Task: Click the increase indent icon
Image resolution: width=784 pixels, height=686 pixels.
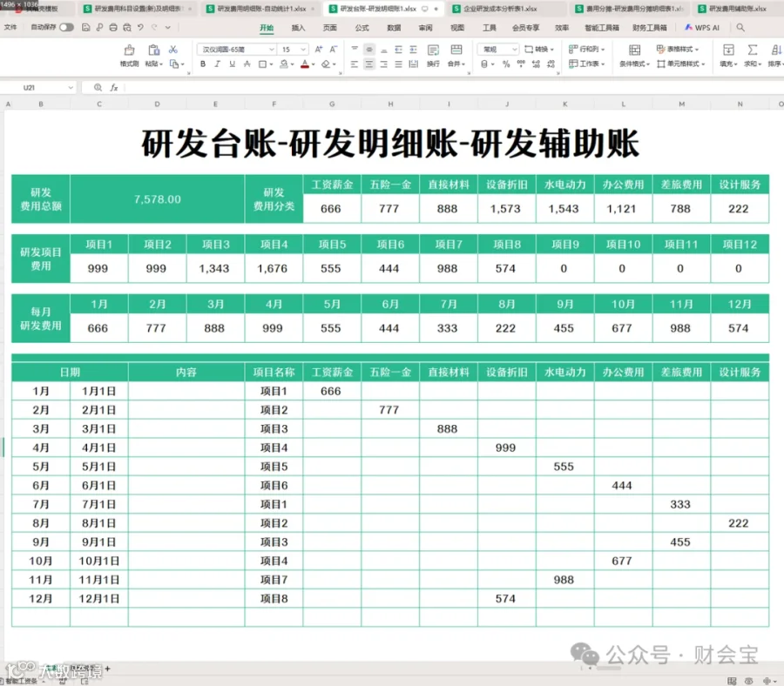Action: coord(413,49)
